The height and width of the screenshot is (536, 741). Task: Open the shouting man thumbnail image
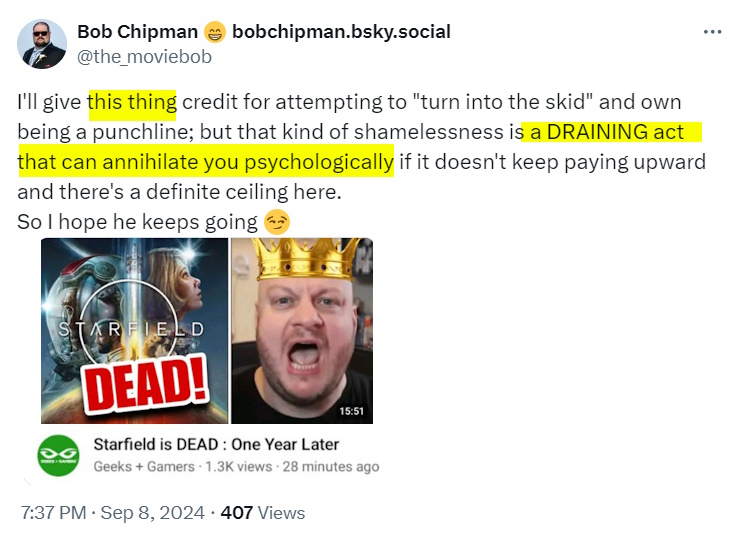click(x=302, y=330)
